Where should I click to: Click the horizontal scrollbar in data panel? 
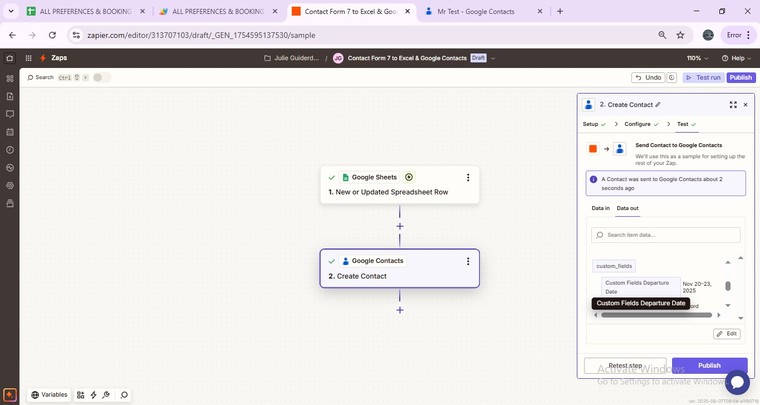656,315
